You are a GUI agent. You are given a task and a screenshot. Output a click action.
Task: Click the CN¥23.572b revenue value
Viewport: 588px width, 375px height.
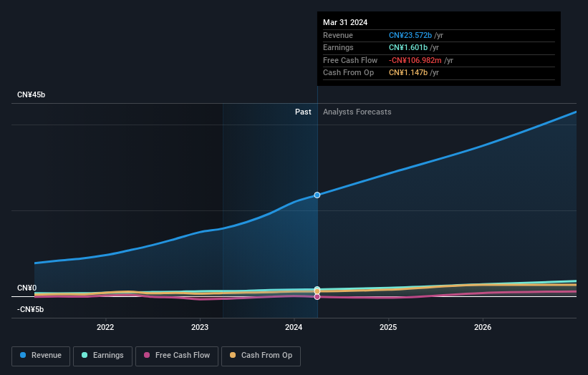click(x=410, y=35)
